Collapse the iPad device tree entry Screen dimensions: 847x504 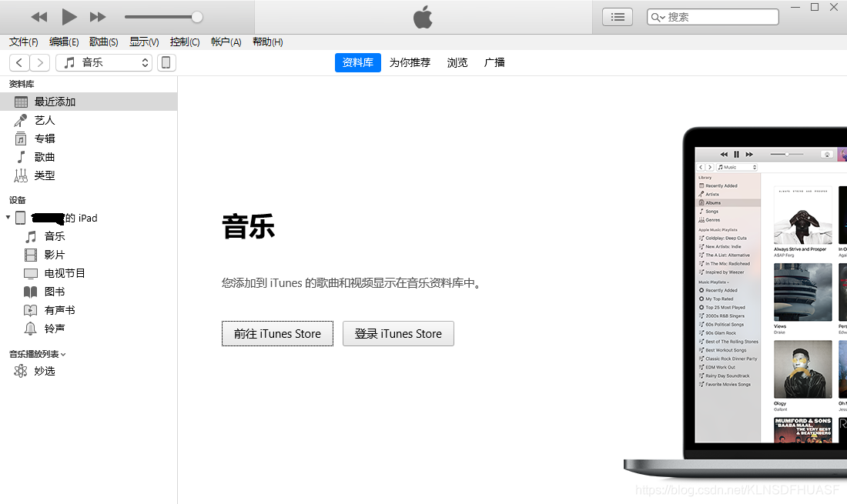[x=8, y=218]
